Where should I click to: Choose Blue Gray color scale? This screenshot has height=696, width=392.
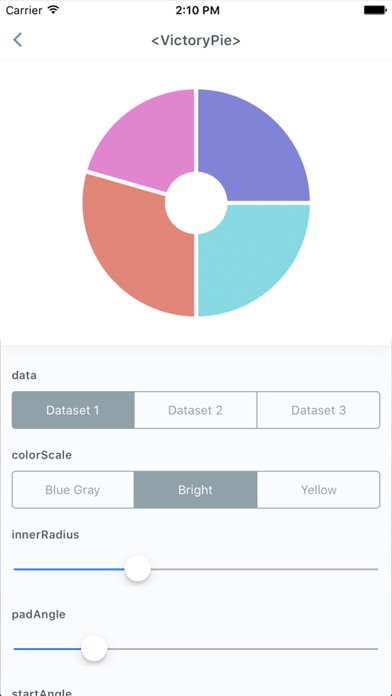73,490
